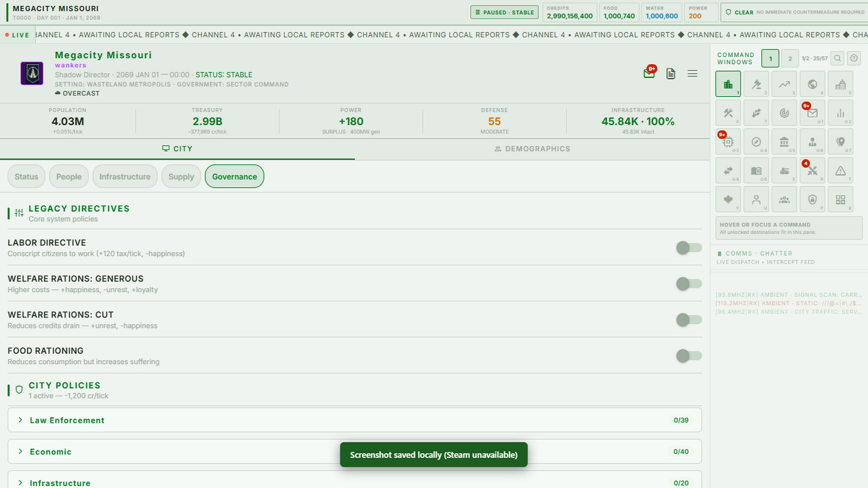Open the gavel command window
868x488 pixels.
click(756, 84)
